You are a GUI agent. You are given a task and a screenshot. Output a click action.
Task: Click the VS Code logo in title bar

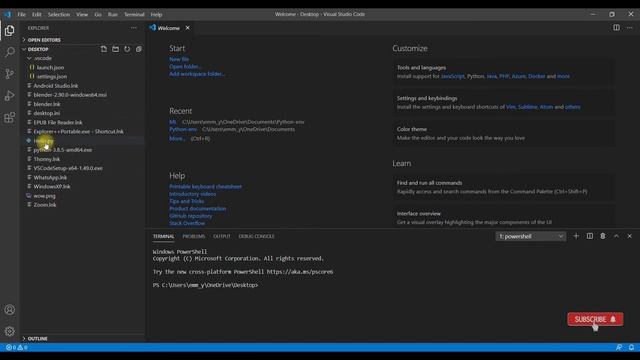pos(8,14)
